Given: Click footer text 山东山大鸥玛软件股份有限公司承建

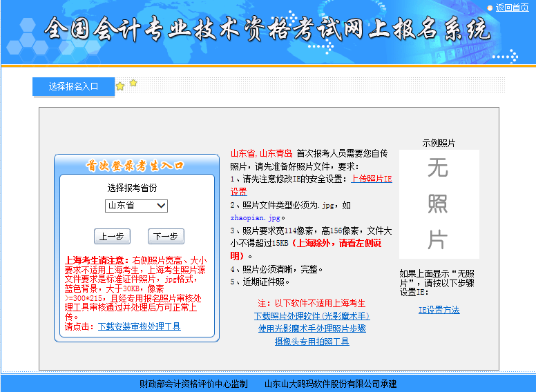Looking at the screenshot, I should pyautogui.click(x=331, y=384).
